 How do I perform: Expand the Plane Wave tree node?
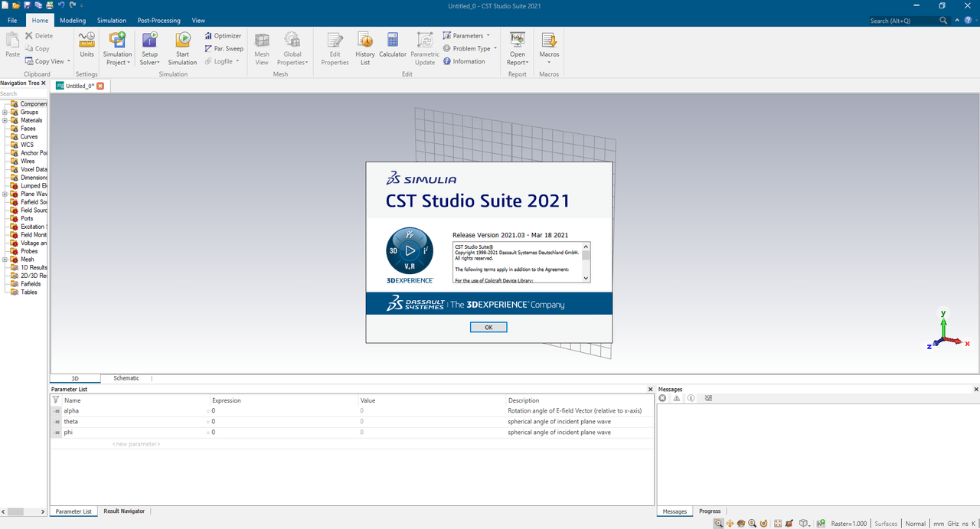(5, 194)
